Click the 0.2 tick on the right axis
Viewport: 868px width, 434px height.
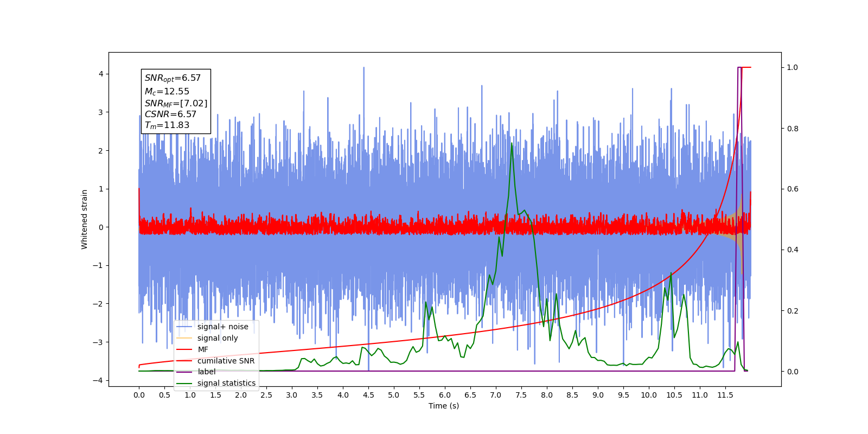coord(793,311)
